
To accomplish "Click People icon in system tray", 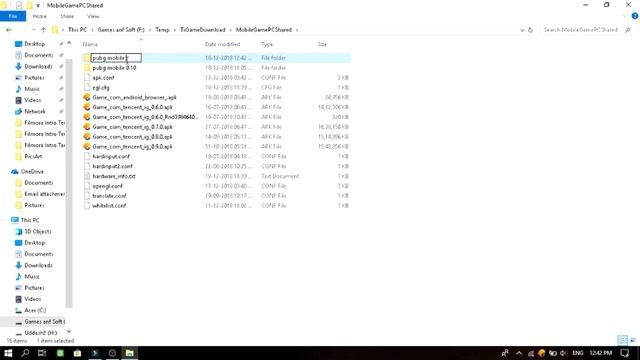I will pyautogui.click(x=505, y=353).
